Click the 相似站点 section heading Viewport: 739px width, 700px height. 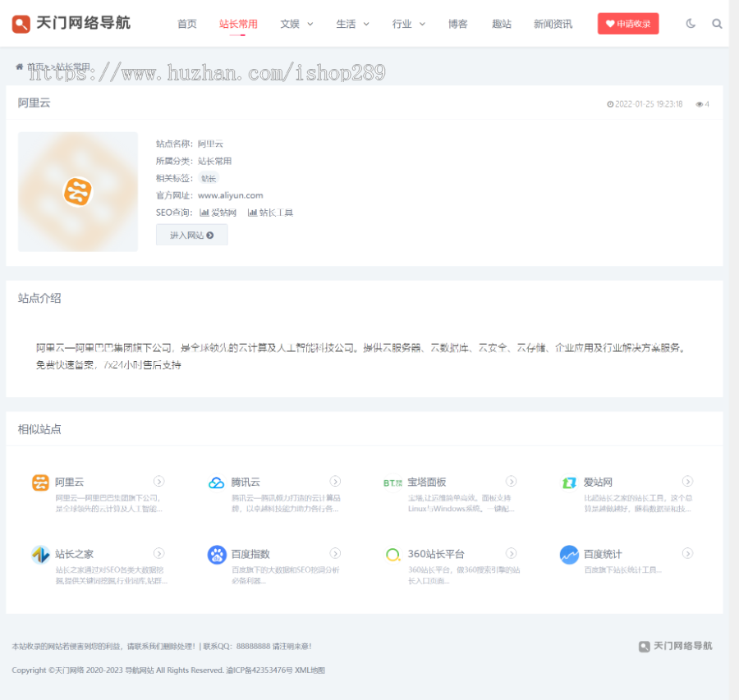tap(39, 428)
